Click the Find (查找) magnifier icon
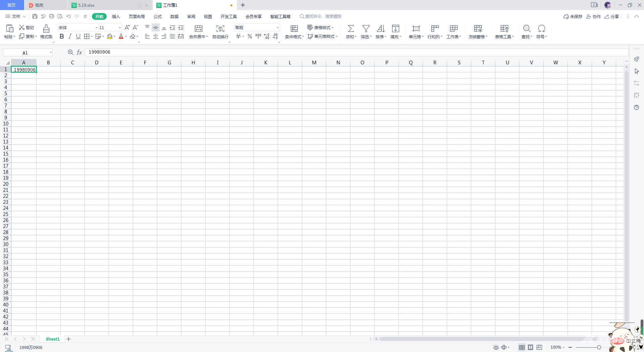This screenshot has height=352, width=644. [x=526, y=29]
